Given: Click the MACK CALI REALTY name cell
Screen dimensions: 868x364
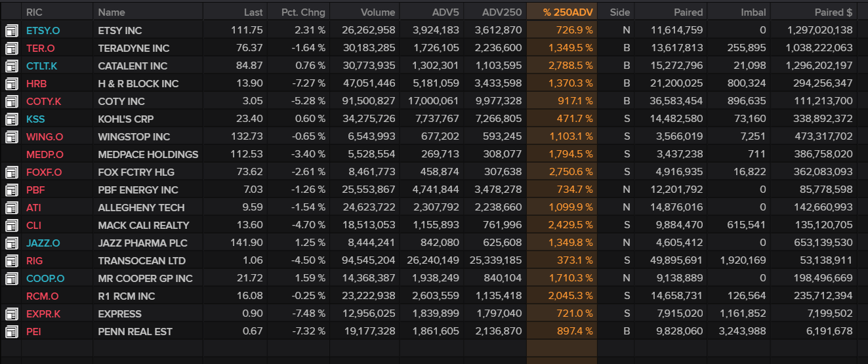Looking at the screenshot, I should pos(144,225).
